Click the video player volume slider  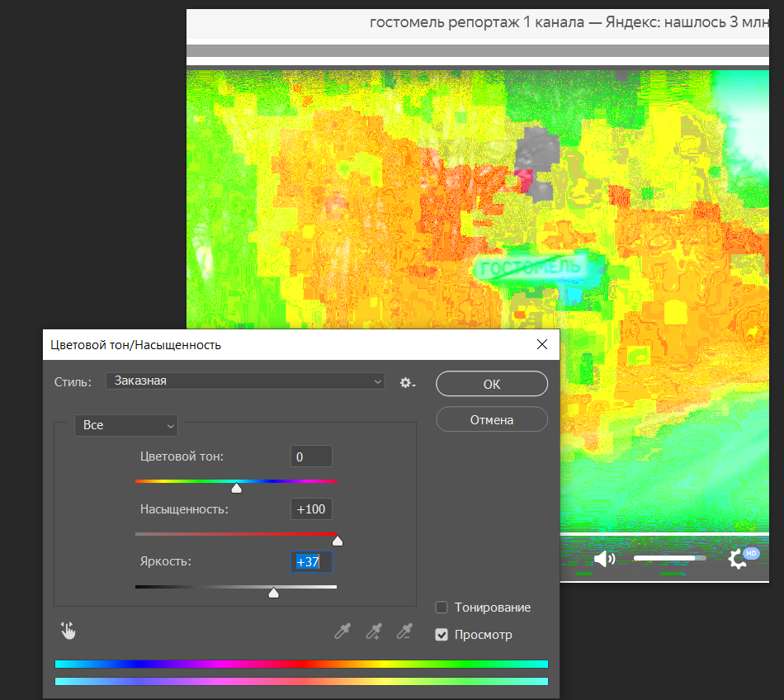click(669, 559)
